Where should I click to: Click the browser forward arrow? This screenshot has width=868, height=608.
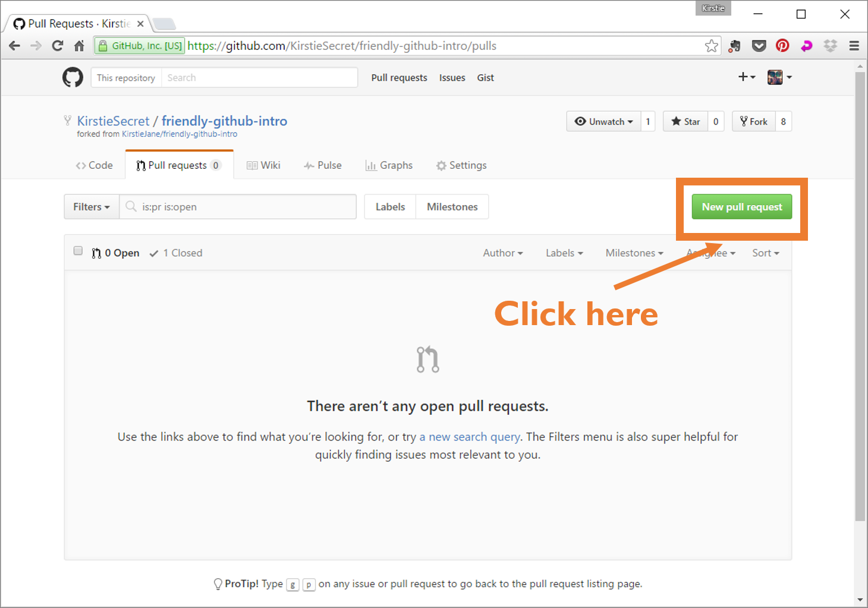[36, 46]
